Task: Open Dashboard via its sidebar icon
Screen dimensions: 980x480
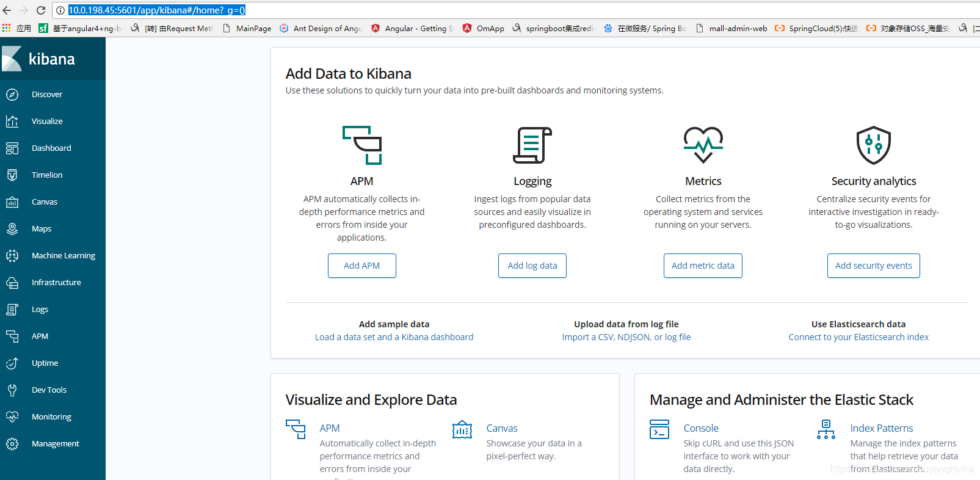Action: coord(12,148)
